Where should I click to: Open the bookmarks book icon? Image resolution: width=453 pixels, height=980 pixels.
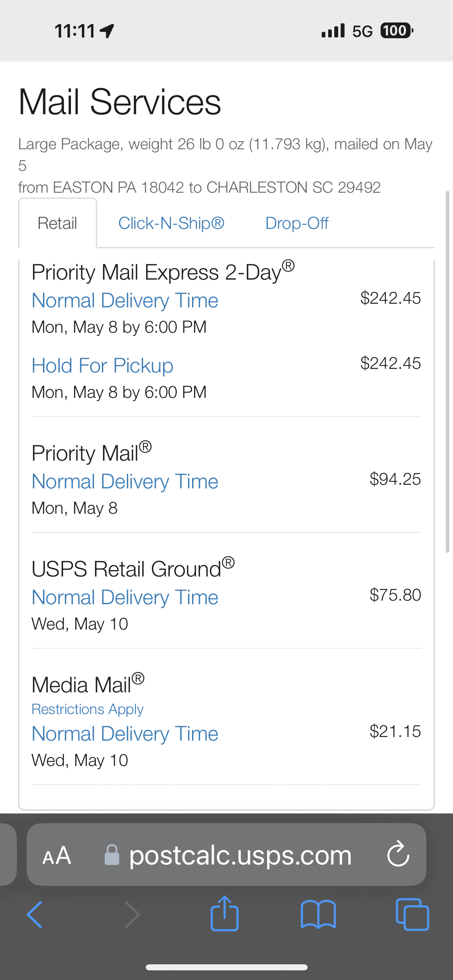coord(318,915)
